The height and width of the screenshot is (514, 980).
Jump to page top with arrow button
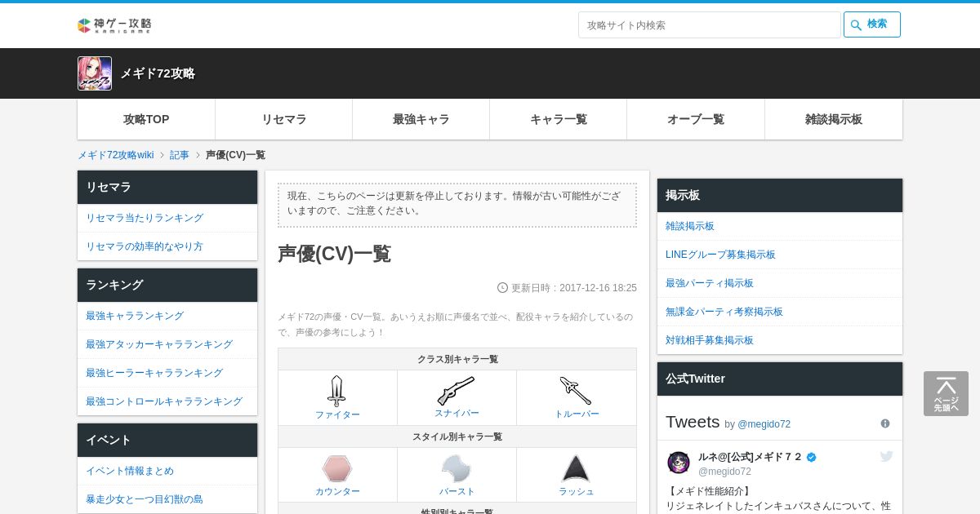pos(946,393)
